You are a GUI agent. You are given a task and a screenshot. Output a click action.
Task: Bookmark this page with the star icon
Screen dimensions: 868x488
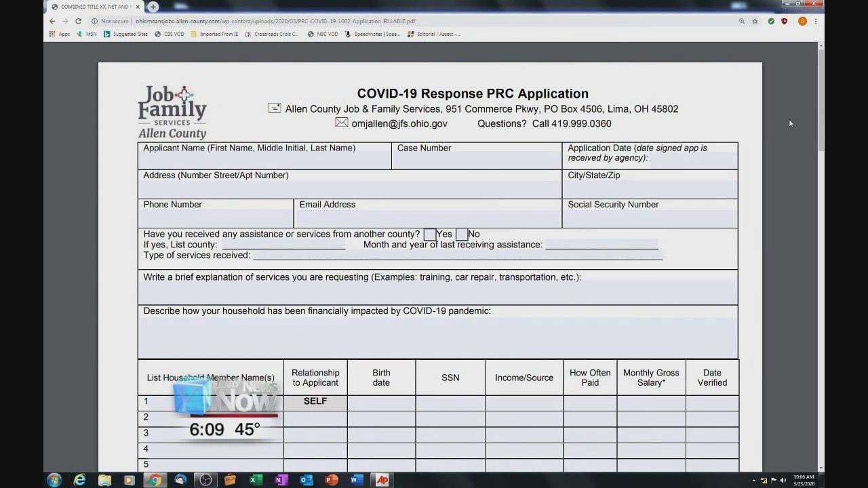pyautogui.click(x=755, y=21)
